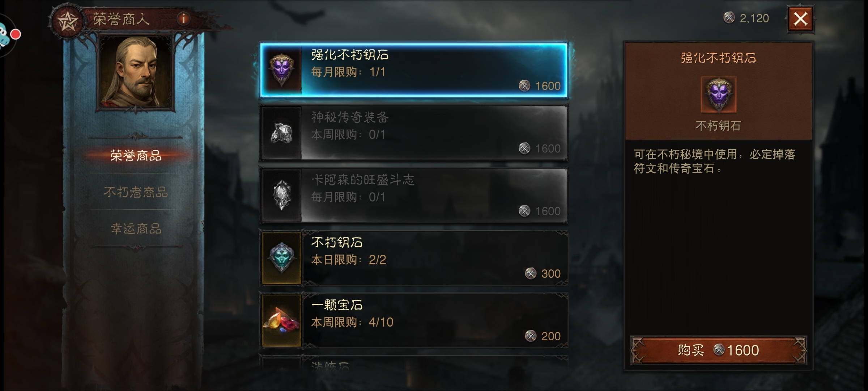The height and width of the screenshot is (391, 868).
Task: Select the 不朽钥石 daily-limit entry
Action: [414, 258]
